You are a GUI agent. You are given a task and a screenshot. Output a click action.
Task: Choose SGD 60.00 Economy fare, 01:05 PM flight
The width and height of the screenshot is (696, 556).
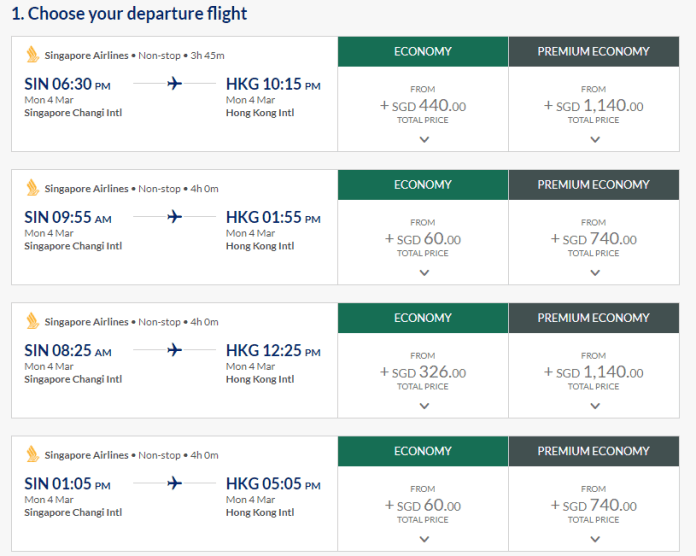click(x=423, y=506)
